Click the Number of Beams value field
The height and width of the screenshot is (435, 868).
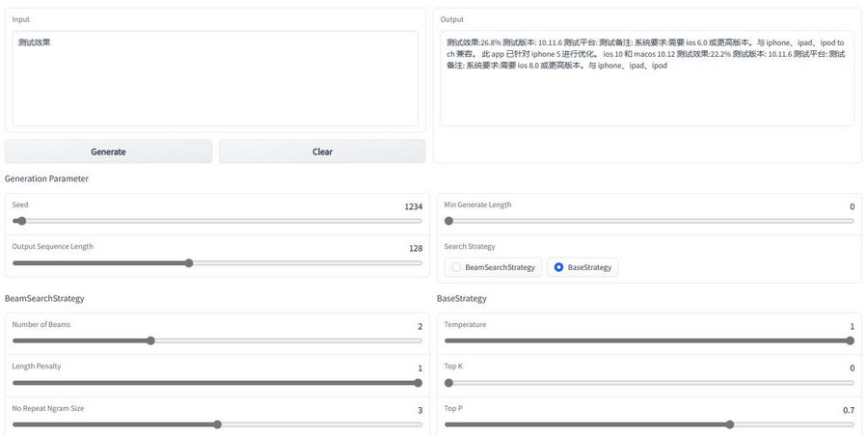420,326
